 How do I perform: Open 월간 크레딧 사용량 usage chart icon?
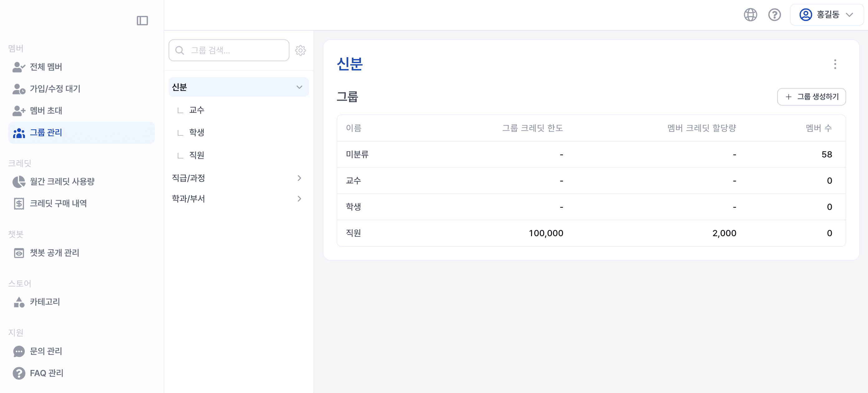(18, 181)
